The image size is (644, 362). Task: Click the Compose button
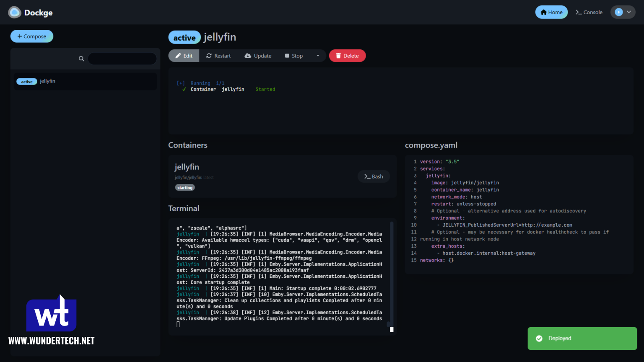point(31,36)
